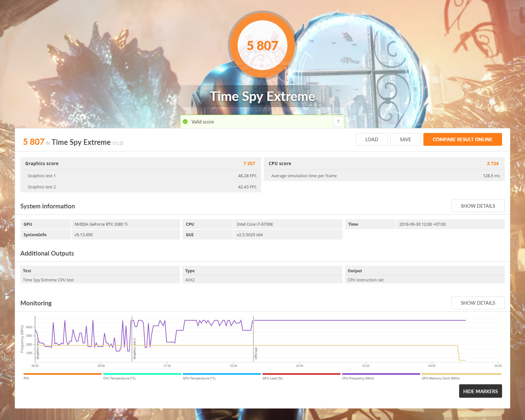Screen dimensions: 525x420
Task: Click HIDE MARKERS button
Action: click(480, 391)
